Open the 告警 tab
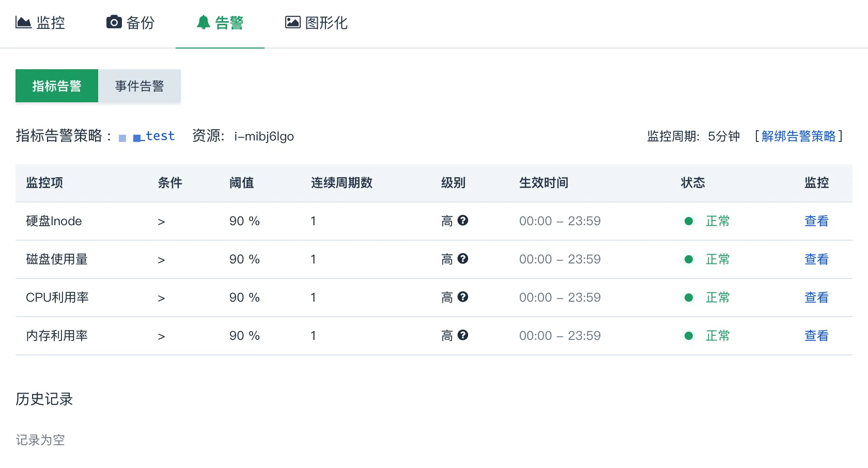The width and height of the screenshot is (868, 468). [220, 23]
